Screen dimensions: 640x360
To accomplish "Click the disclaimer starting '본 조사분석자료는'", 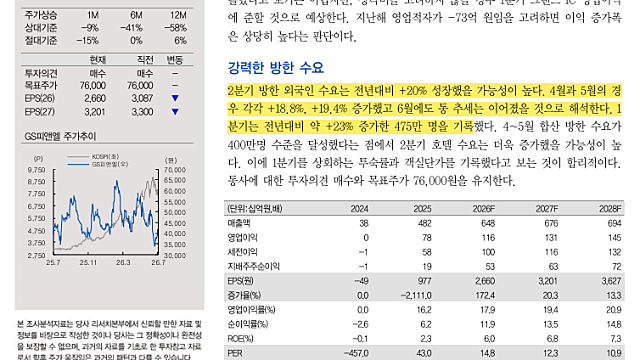I will [109, 341].
